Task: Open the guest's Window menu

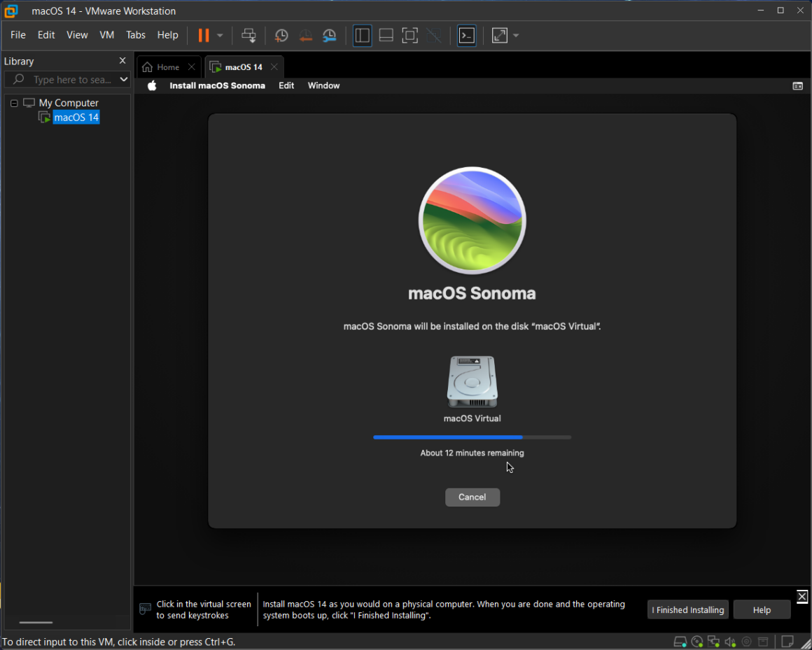Action: click(x=323, y=85)
